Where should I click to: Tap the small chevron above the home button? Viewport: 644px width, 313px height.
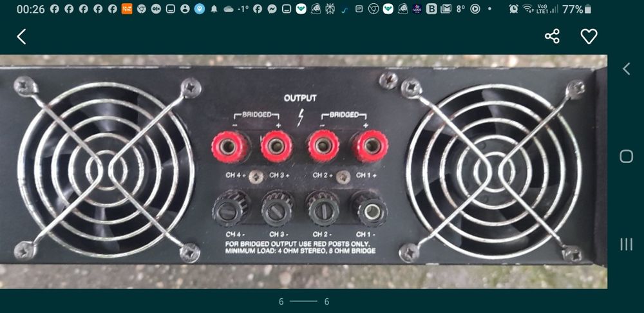(x=627, y=69)
